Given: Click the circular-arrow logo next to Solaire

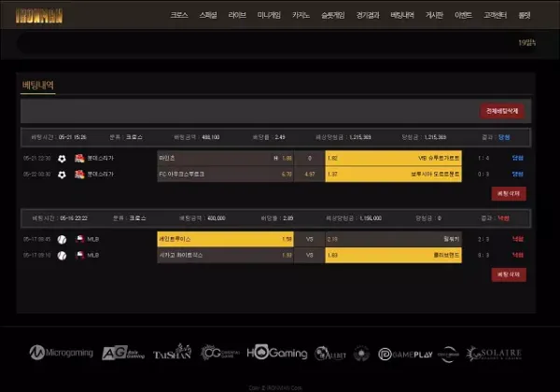Looking at the screenshot, I should 448,355.
